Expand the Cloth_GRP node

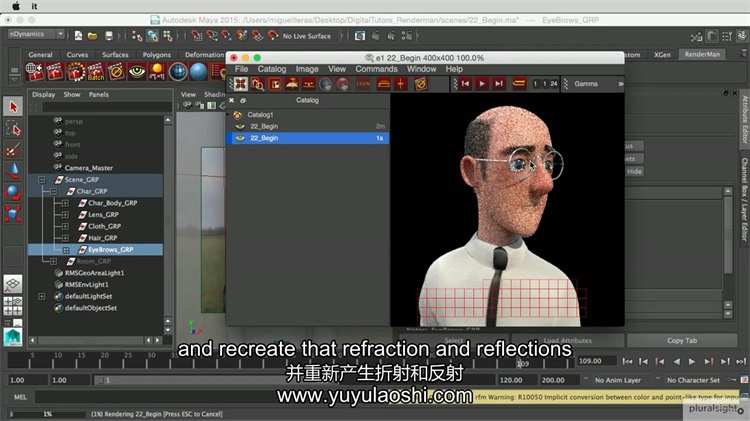click(x=66, y=226)
